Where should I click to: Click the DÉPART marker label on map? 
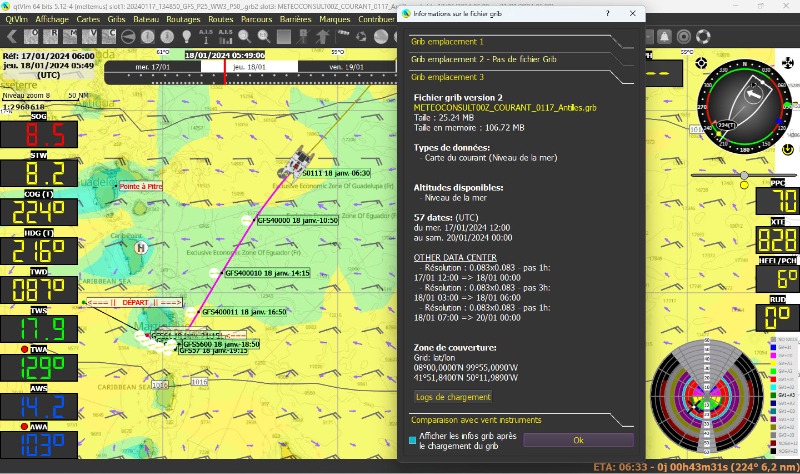pos(135,303)
